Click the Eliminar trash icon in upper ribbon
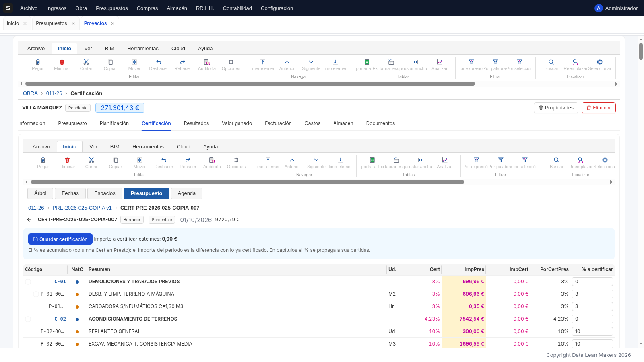 click(x=62, y=62)
